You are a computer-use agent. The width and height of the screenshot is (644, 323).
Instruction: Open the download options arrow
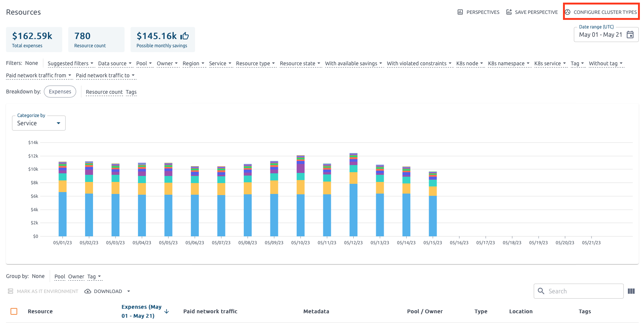pos(129,291)
